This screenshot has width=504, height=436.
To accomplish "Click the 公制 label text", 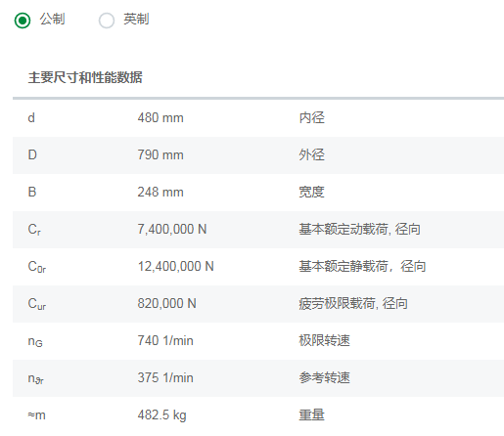I will pos(52,20).
